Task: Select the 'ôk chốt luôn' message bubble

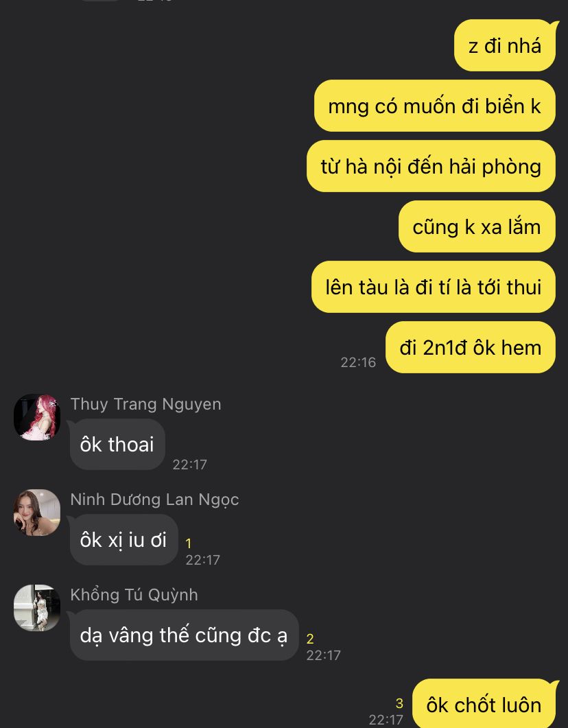Action: [x=484, y=703]
